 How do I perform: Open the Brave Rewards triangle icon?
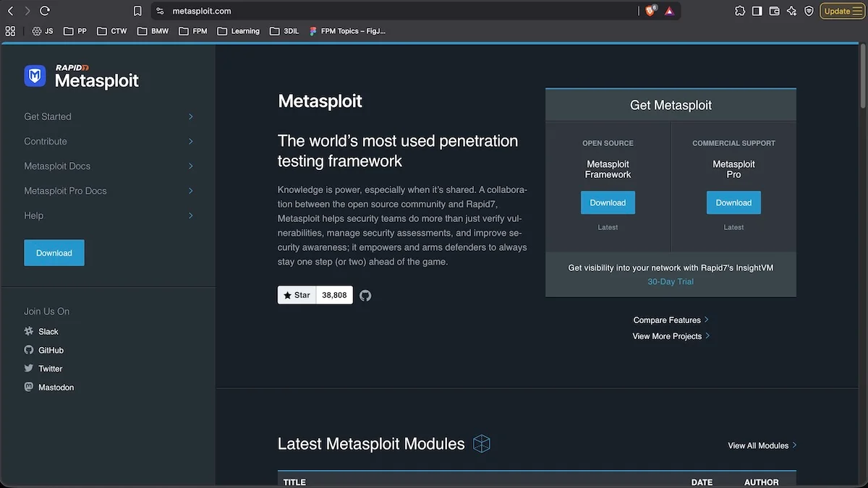[x=669, y=11]
